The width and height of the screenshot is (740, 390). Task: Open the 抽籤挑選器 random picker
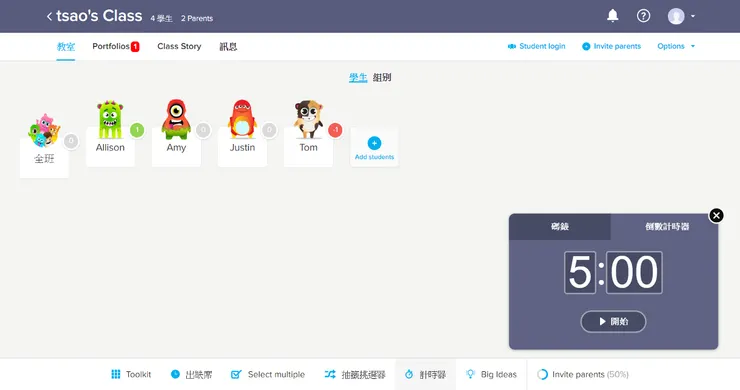tap(355, 374)
